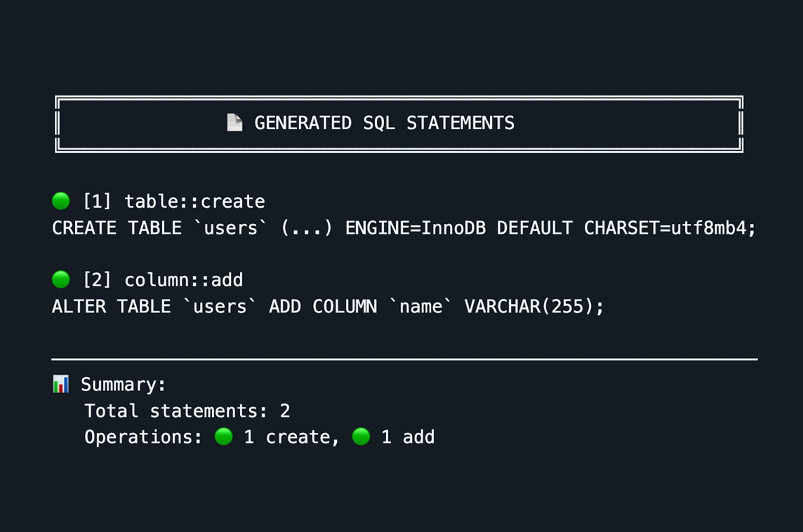Viewport: 803px width, 532px height.
Task: Click the green circle next to table::create
Action: click(x=61, y=201)
